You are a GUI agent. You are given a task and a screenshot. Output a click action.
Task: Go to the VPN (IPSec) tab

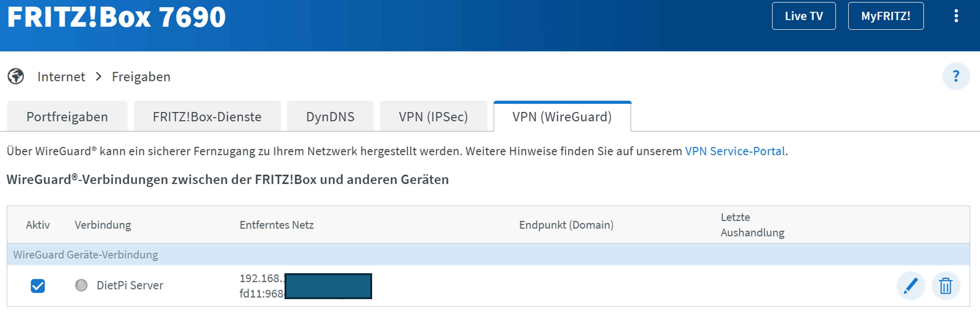(x=433, y=117)
